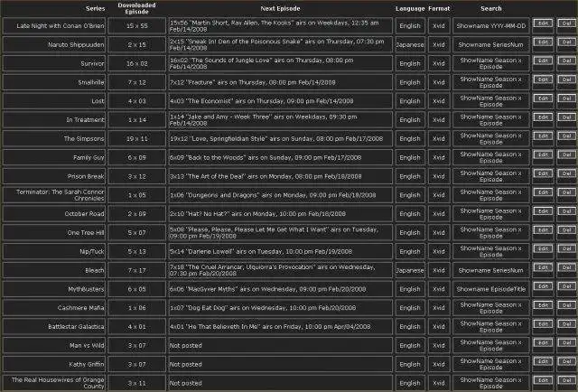Delete the Late Night with Conan O'Brien row
578x392 pixels.
coord(566,23)
